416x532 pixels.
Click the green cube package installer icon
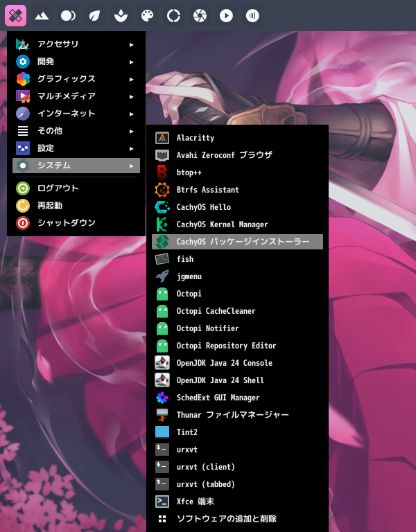click(x=162, y=242)
